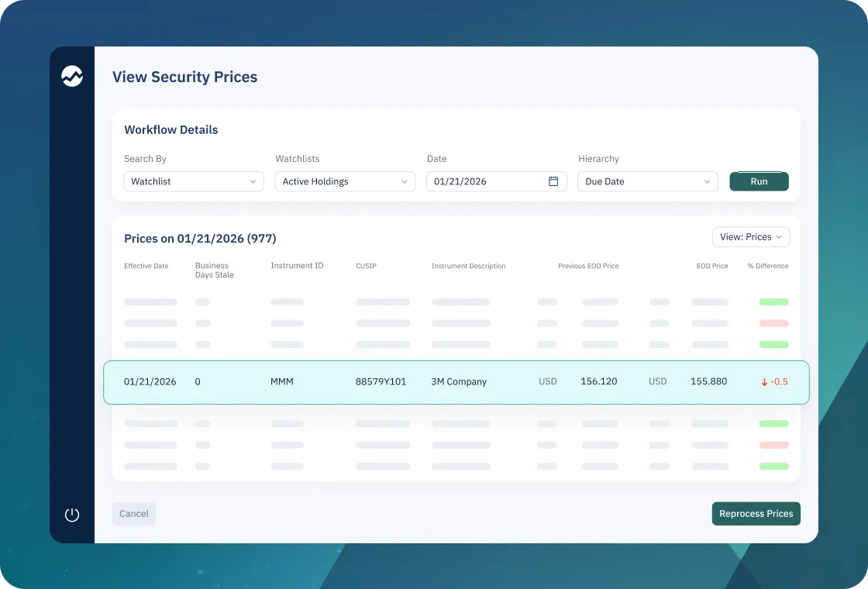The height and width of the screenshot is (589, 868).
Task: Click the business days stale value 0
Action: click(198, 381)
